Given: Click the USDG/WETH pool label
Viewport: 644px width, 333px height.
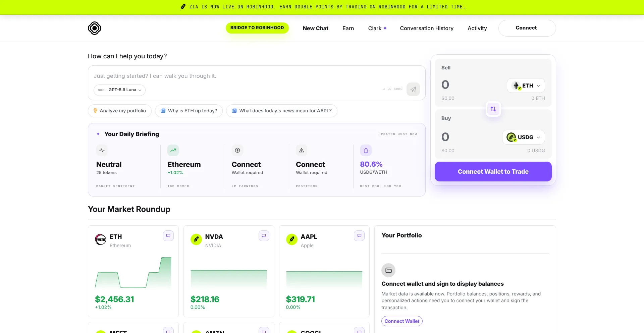Looking at the screenshot, I should (x=374, y=172).
